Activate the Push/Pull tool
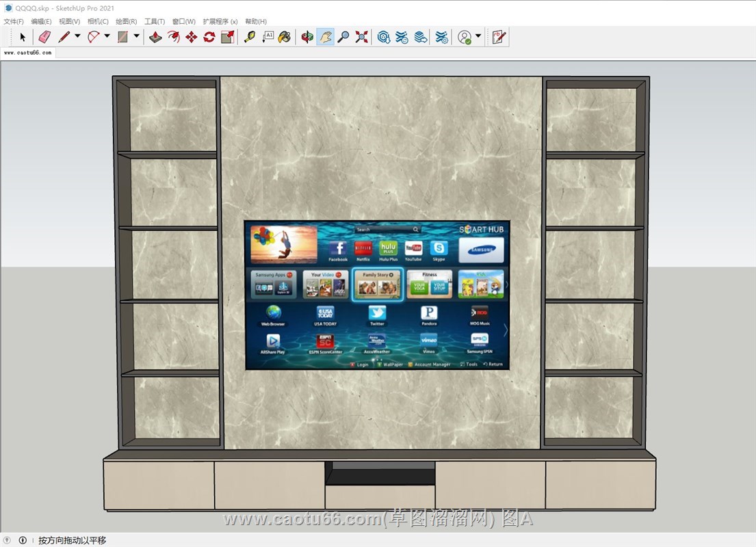Image resolution: width=756 pixels, height=547 pixels. tap(156, 37)
